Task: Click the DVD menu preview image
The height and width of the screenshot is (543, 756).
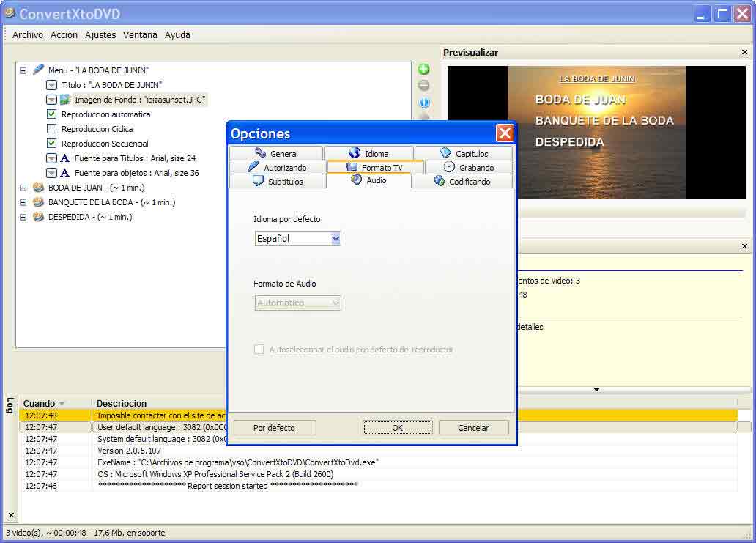Action: point(596,133)
